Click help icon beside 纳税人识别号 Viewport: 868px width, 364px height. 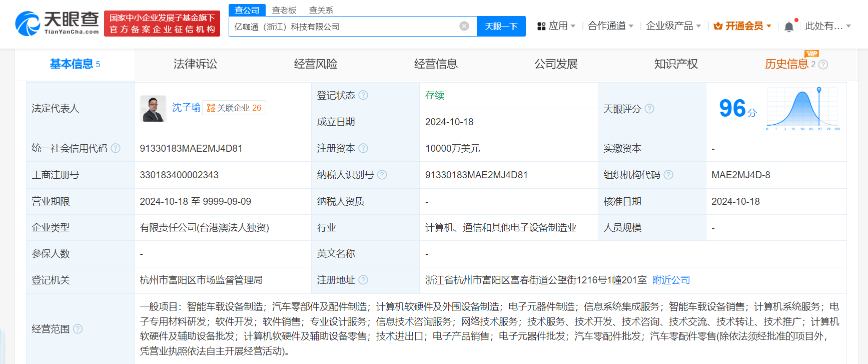pos(382,175)
